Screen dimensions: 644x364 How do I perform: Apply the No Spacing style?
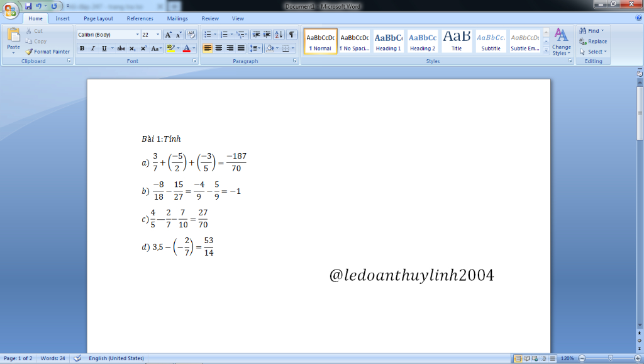coord(355,41)
